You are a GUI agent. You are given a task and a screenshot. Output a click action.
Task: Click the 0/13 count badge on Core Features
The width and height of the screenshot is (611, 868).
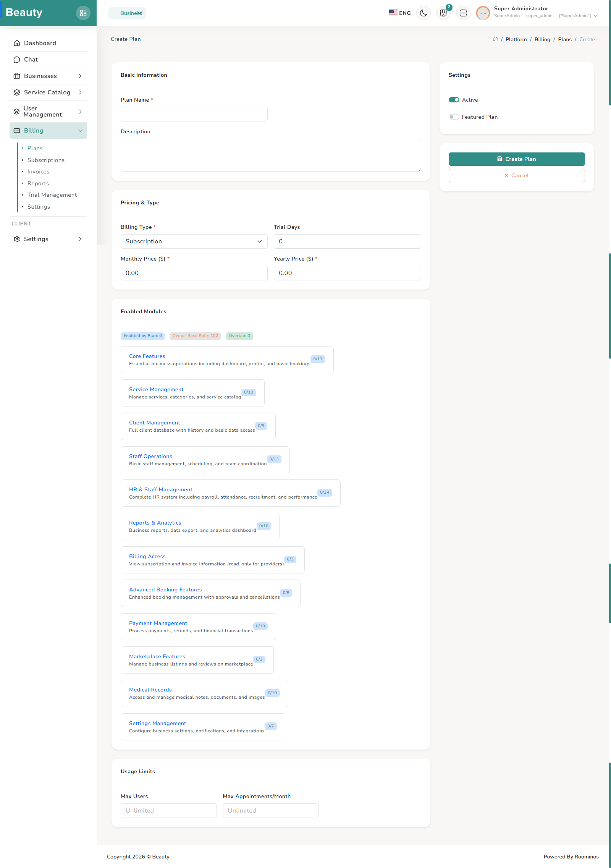[x=318, y=359]
